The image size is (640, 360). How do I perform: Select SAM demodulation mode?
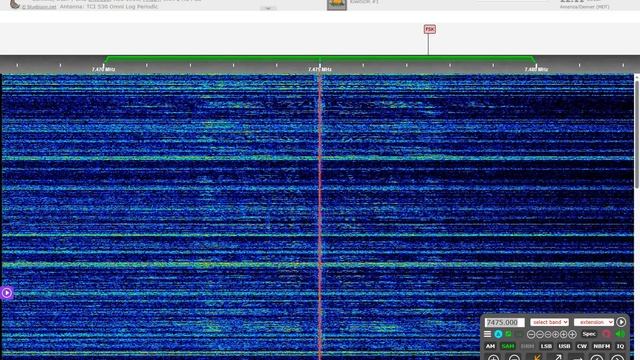508,346
